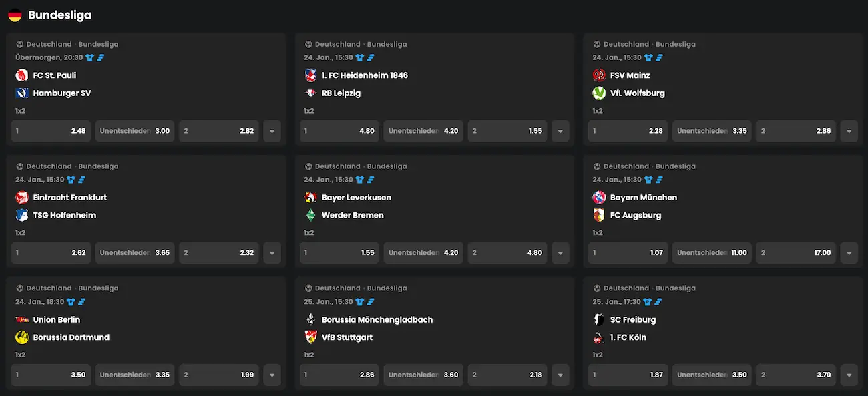
Task: Click the German flag beside the Bundesliga heading
Action: [16, 14]
